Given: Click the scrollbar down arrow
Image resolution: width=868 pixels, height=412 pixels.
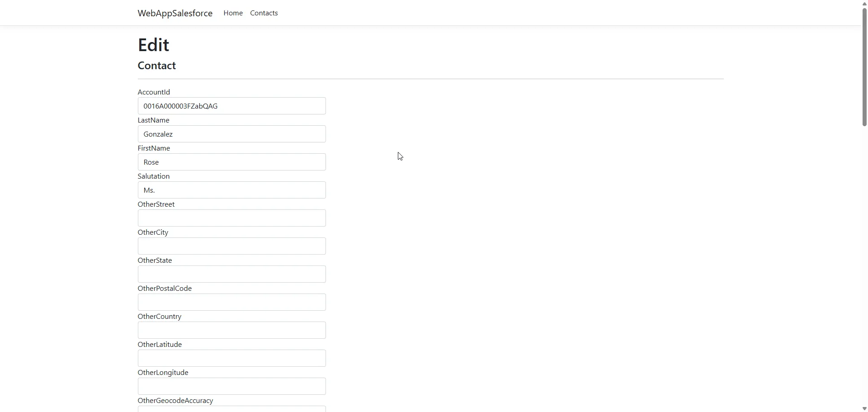Looking at the screenshot, I should (864, 408).
